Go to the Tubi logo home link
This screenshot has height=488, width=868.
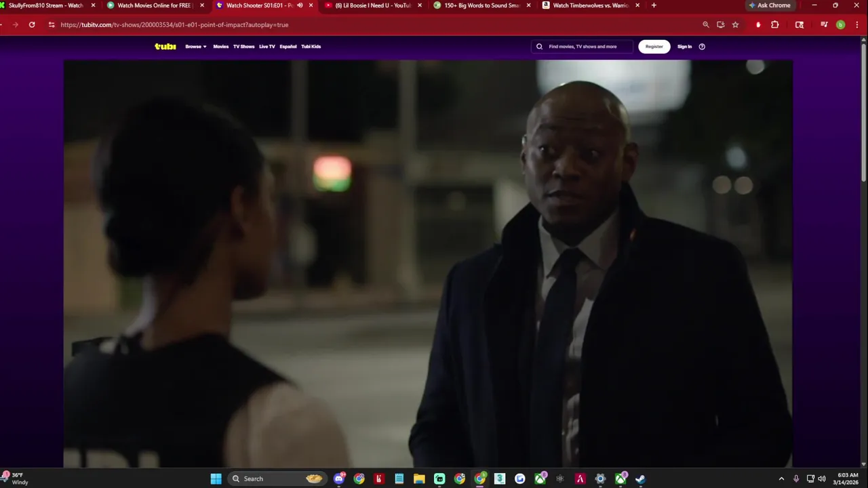165,47
